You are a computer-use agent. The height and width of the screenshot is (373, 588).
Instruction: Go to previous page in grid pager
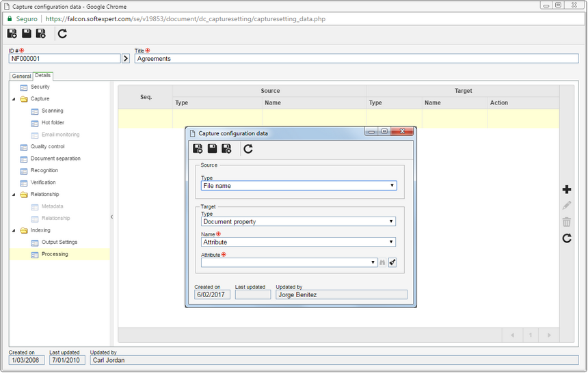[x=512, y=335]
